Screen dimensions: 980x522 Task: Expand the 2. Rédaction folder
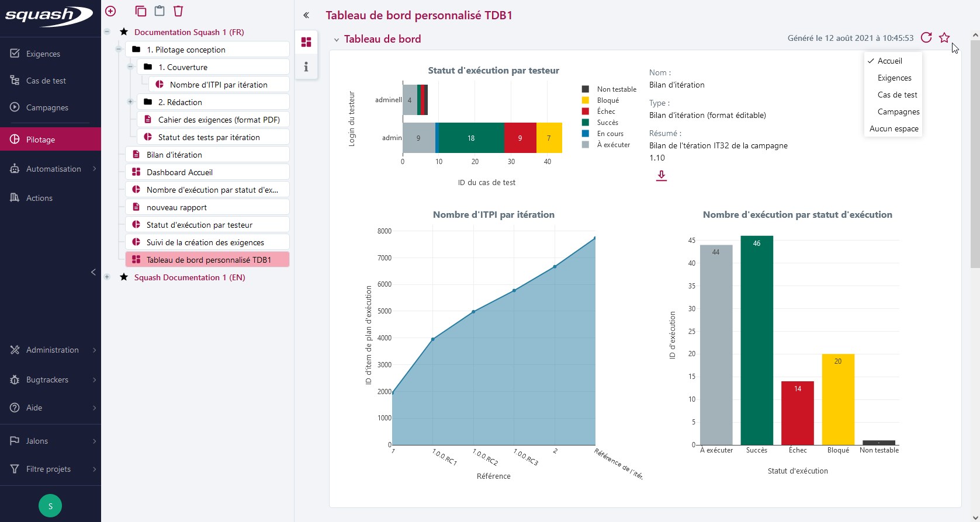130,102
